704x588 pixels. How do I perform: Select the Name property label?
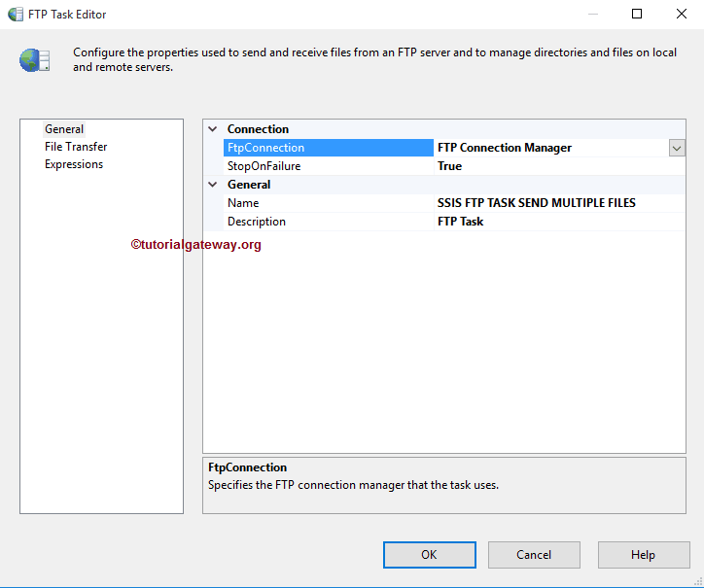point(243,203)
